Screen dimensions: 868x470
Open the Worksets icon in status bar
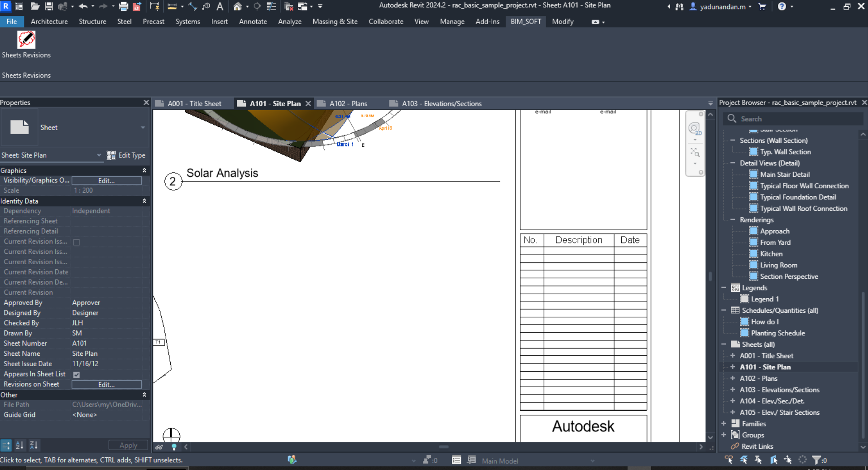tap(292, 460)
